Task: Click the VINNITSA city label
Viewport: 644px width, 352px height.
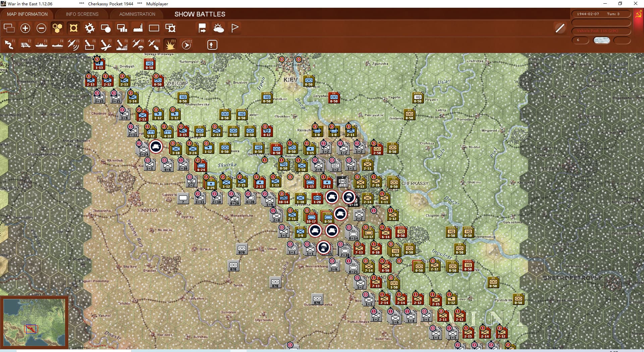Action: 148,210
